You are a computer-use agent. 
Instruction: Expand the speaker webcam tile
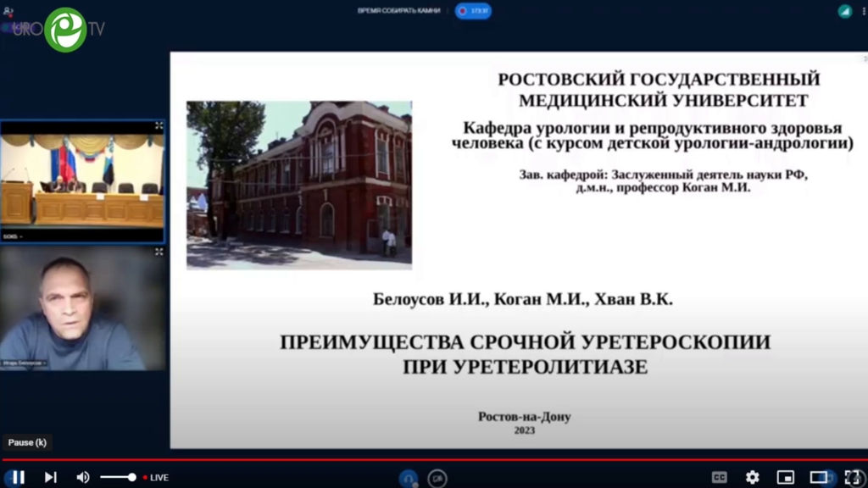159,252
